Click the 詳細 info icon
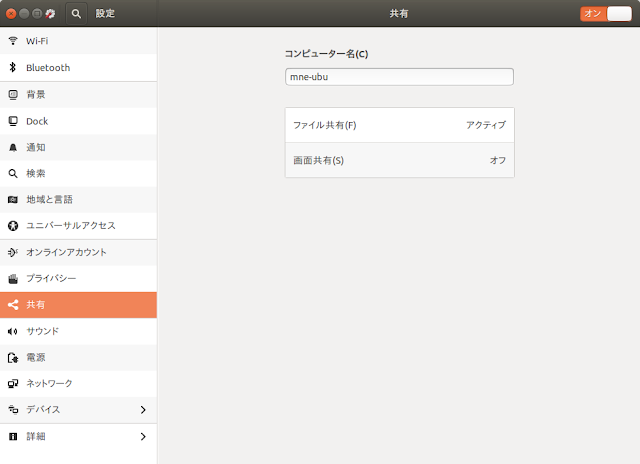Screen dimensions: 640x464 [13, 436]
